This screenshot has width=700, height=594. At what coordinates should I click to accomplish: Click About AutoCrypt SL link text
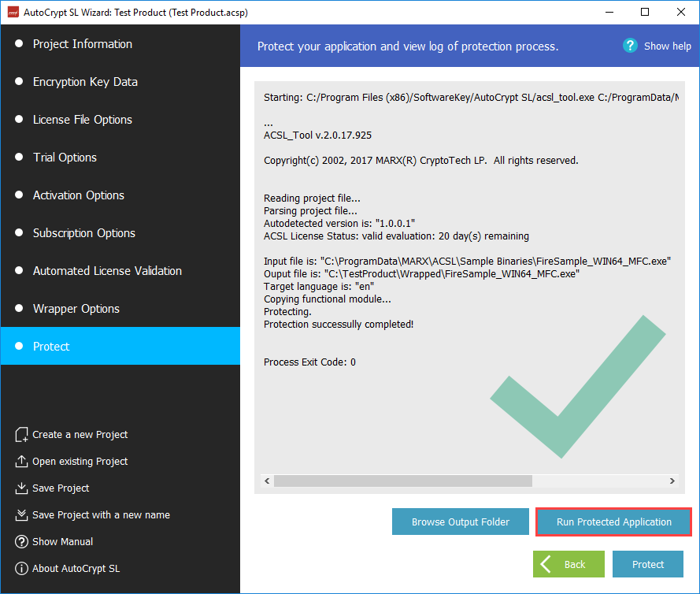tap(76, 569)
